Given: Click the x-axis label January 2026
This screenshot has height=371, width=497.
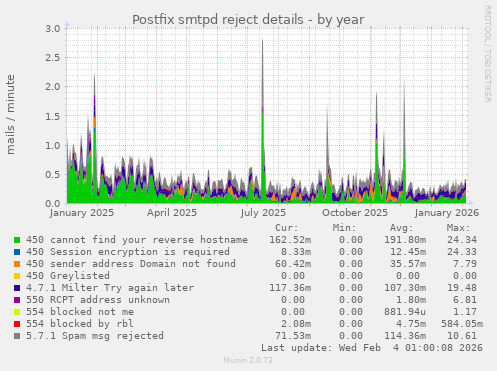Looking at the screenshot, I should click(447, 213).
